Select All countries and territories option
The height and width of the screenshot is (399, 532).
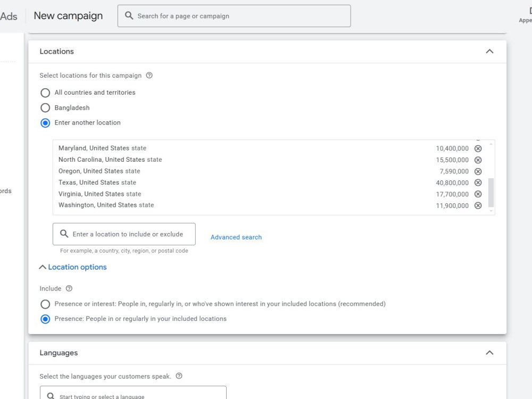[45, 93]
